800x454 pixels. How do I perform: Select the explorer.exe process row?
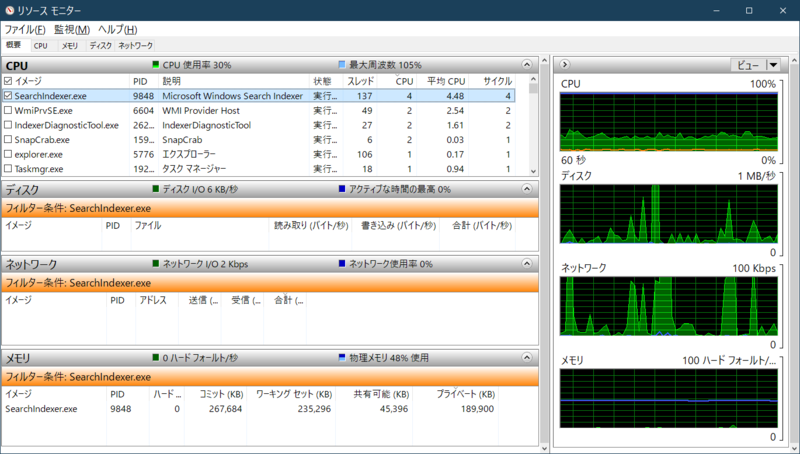point(259,154)
